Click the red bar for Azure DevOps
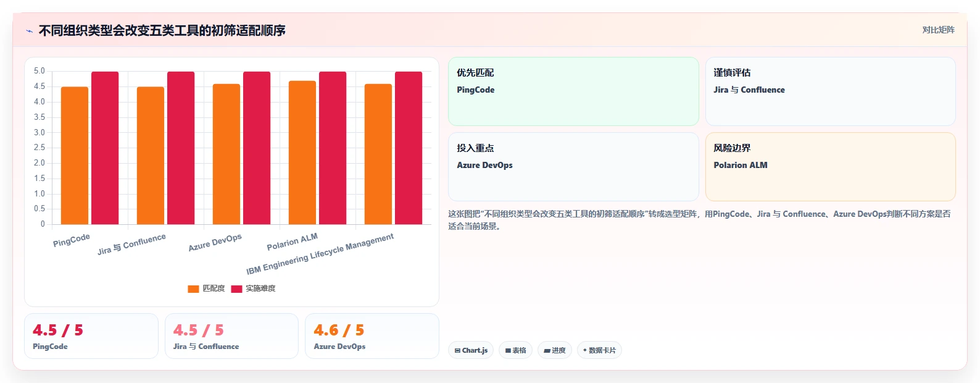 [257, 148]
